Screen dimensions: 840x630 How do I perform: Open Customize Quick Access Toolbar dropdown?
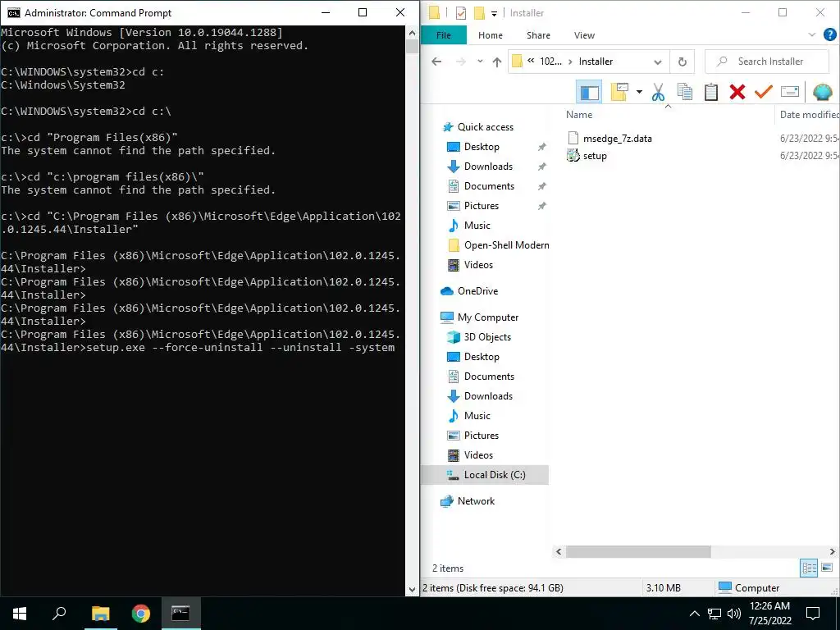(494, 13)
